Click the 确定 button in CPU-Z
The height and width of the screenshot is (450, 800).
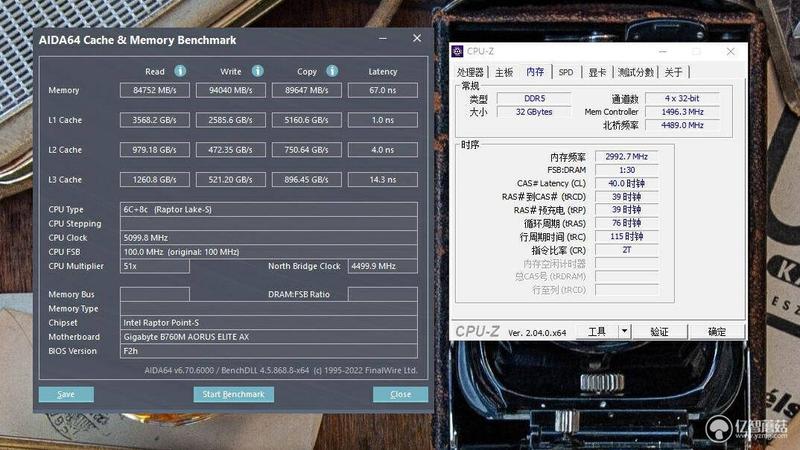point(717,332)
